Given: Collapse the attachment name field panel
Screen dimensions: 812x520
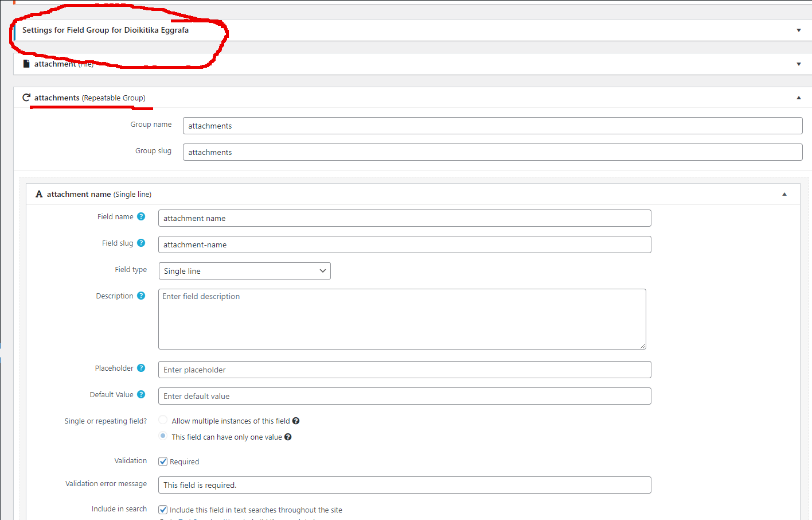Looking at the screenshot, I should (x=784, y=195).
